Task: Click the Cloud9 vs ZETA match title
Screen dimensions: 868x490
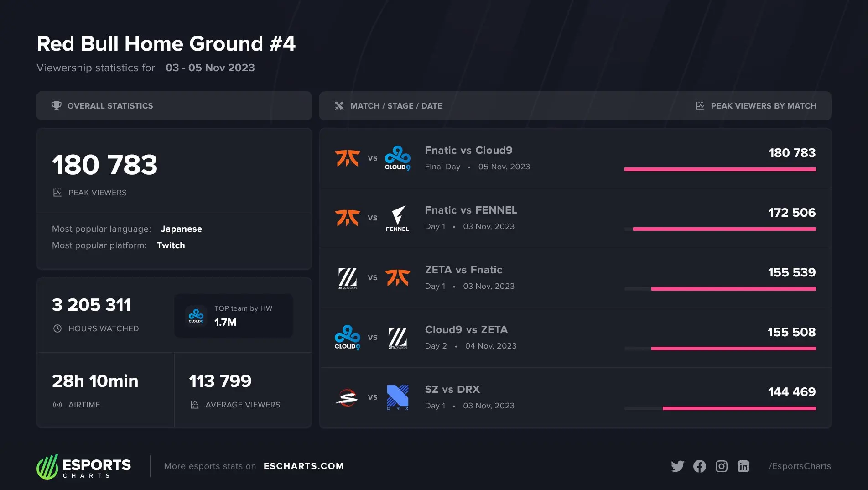Action: tap(466, 329)
